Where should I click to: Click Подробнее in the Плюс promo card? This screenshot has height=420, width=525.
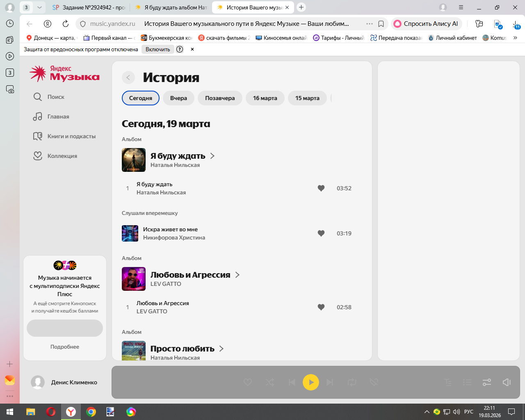65,347
